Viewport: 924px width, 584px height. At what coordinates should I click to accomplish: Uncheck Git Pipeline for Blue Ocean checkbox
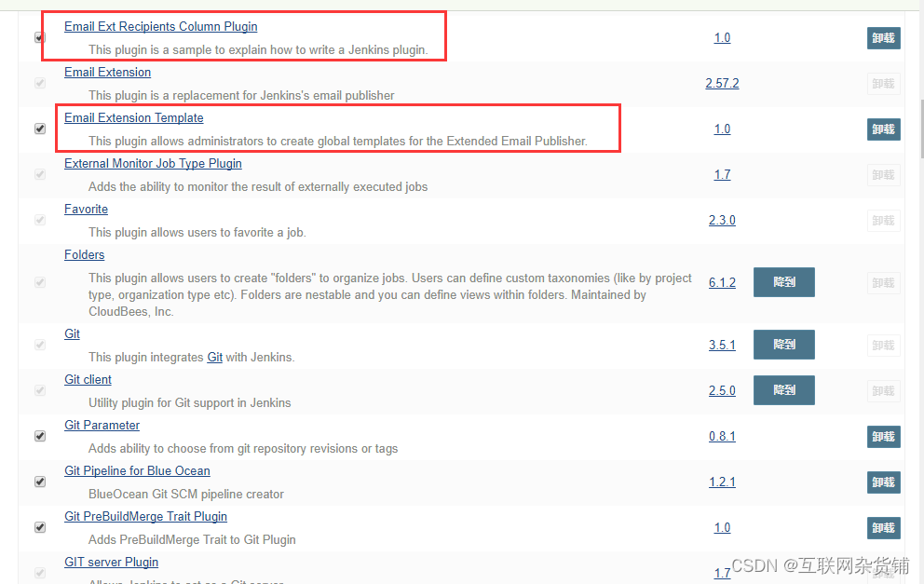point(40,482)
